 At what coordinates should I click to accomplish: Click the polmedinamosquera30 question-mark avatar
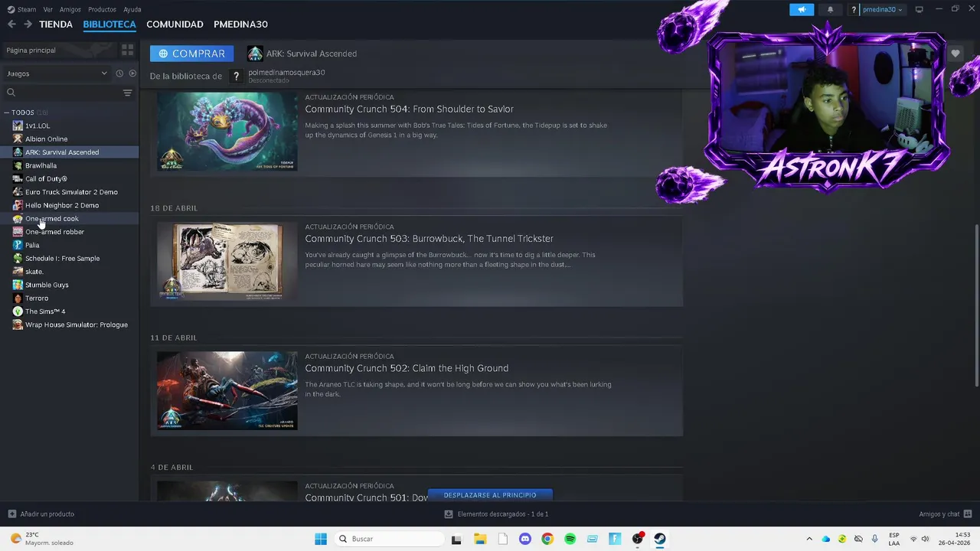[x=237, y=76]
